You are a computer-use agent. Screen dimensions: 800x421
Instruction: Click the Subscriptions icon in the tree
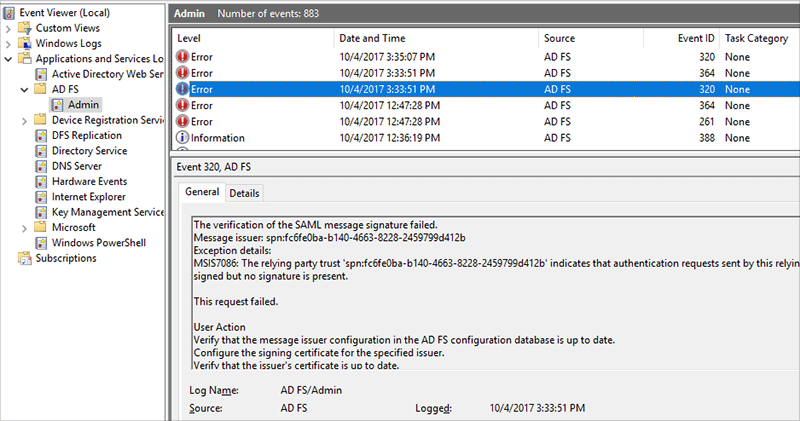click(x=25, y=258)
